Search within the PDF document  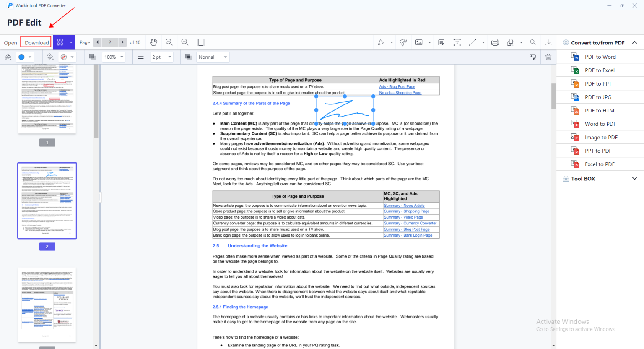tap(532, 42)
